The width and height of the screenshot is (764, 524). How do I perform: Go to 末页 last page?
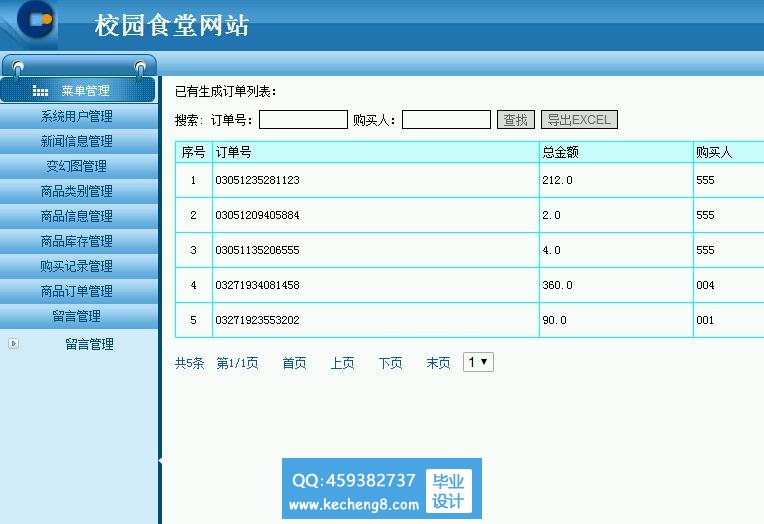pos(439,363)
